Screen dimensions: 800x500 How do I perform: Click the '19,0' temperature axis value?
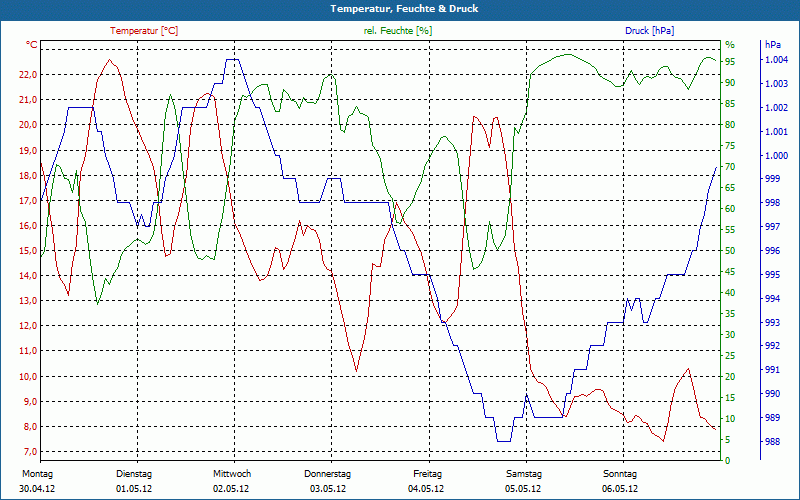click(29, 150)
